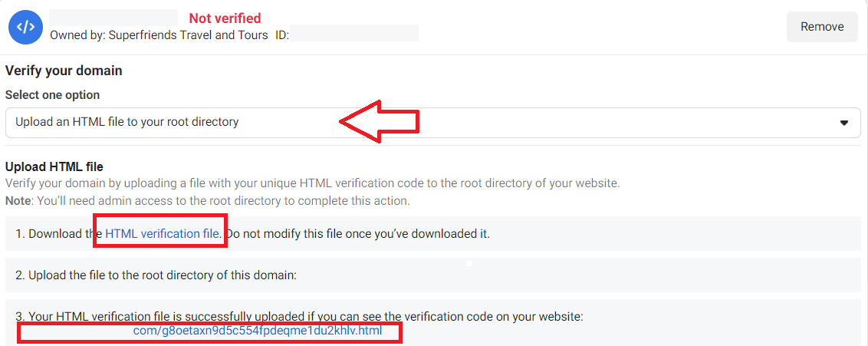Click the dropdown caret arrow
Image resolution: width=868 pixels, height=346 pixels.
click(844, 123)
